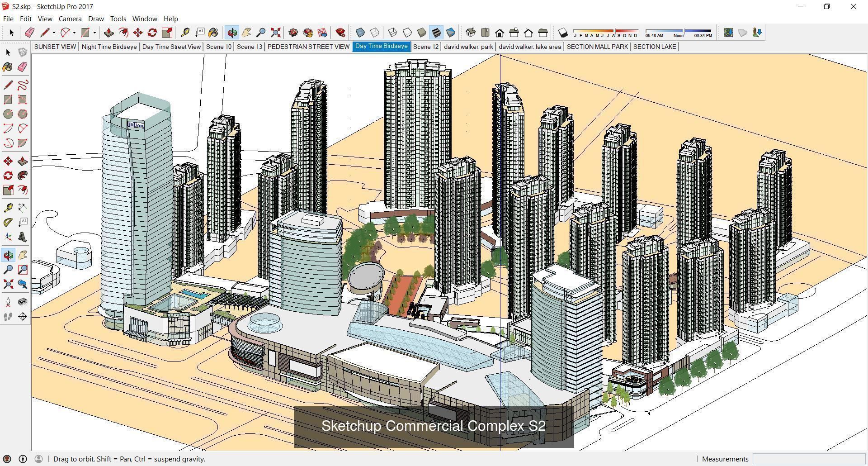Screen dimensions: 868x466
Task: Select the Eraser tool in top toolbar
Action: click(x=30, y=33)
